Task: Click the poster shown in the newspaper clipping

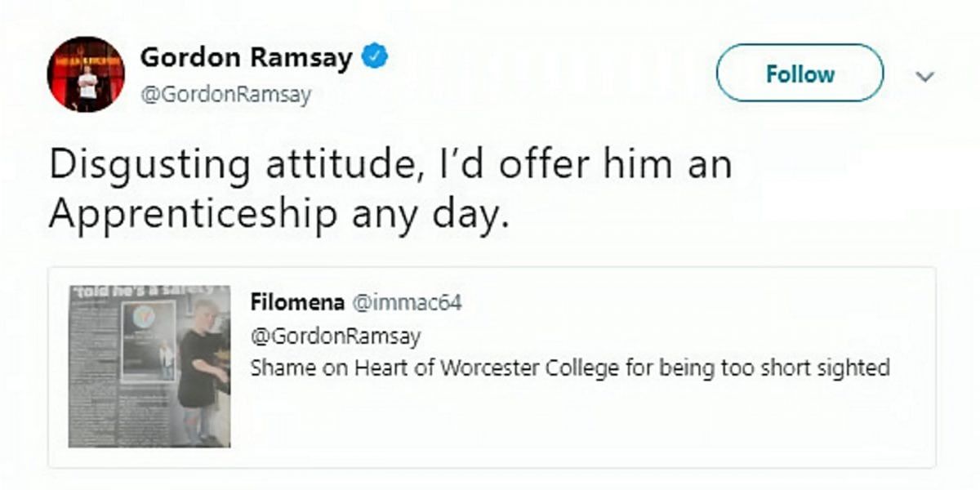Action: click(x=149, y=342)
